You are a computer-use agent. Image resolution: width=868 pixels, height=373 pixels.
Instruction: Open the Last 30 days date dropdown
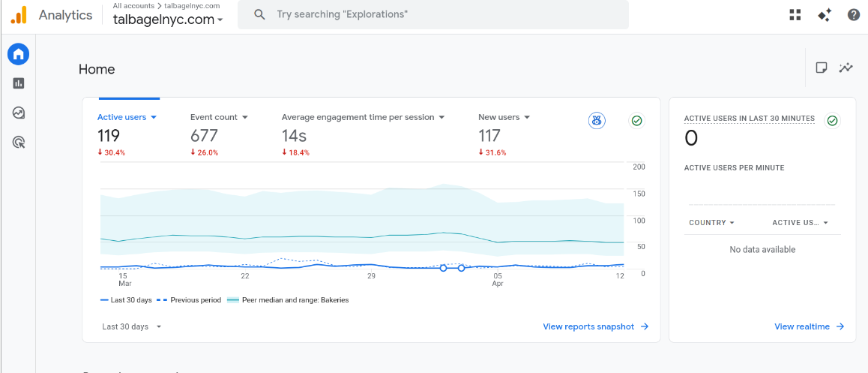pos(132,327)
